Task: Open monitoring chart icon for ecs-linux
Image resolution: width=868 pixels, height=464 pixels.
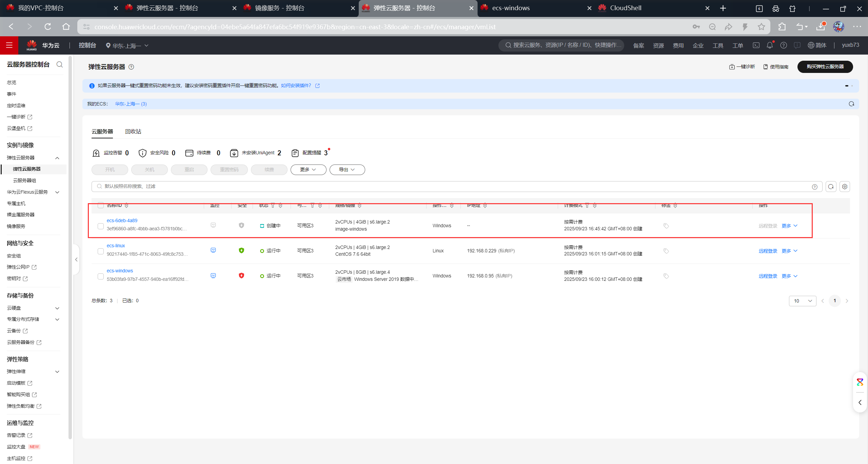Action: click(213, 250)
